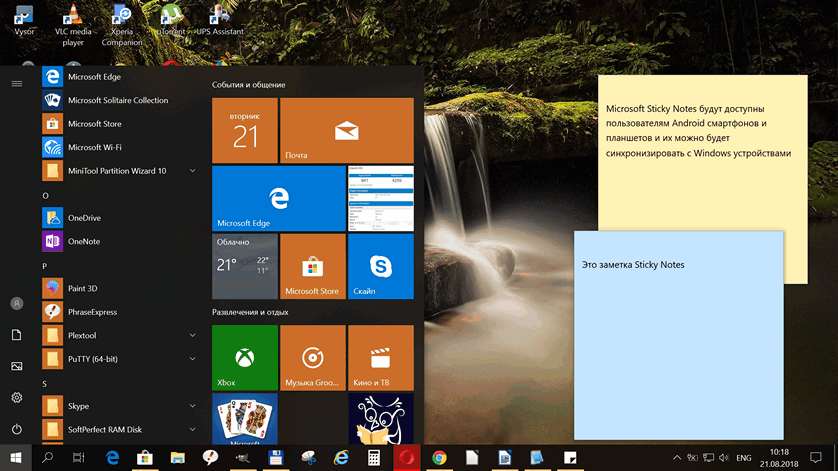838x471 pixels.
Task: Open the UPS Assistant desktop shortcut
Action: (x=220, y=20)
